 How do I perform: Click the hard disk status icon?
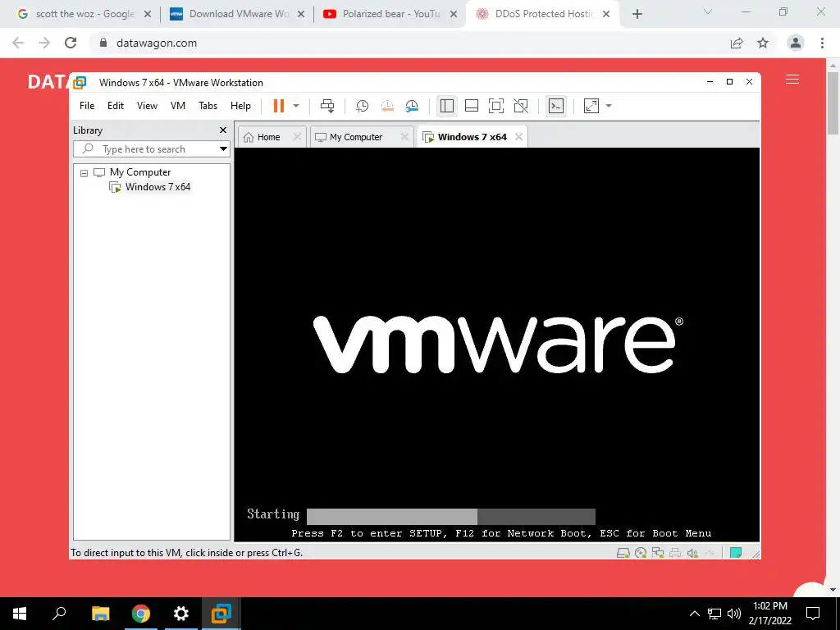click(x=623, y=553)
